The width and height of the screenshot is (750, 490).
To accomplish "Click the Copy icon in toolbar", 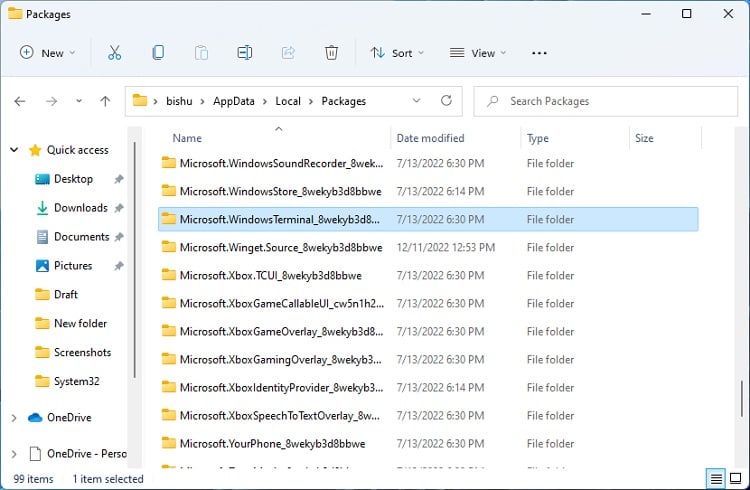I will click(158, 53).
